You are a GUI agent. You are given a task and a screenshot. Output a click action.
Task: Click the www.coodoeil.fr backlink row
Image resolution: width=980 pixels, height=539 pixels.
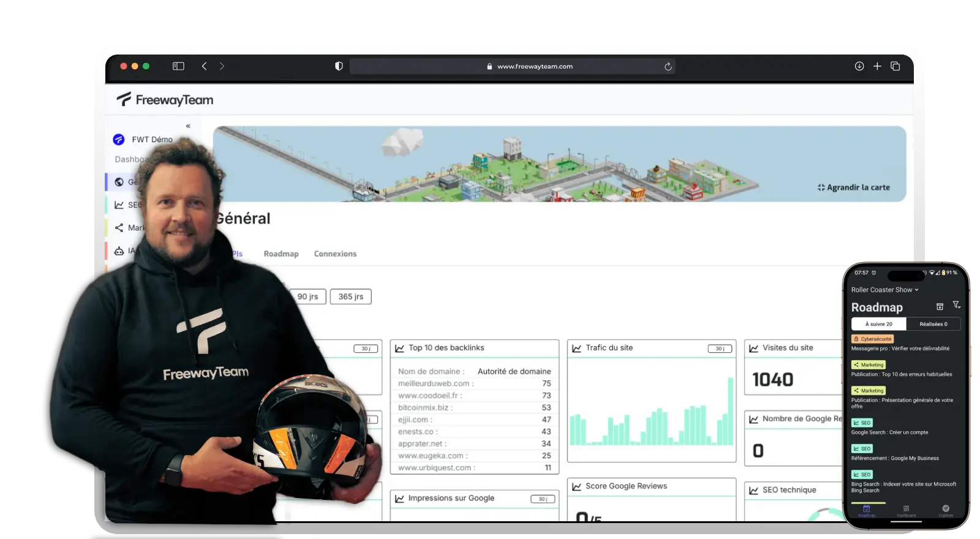pos(475,396)
